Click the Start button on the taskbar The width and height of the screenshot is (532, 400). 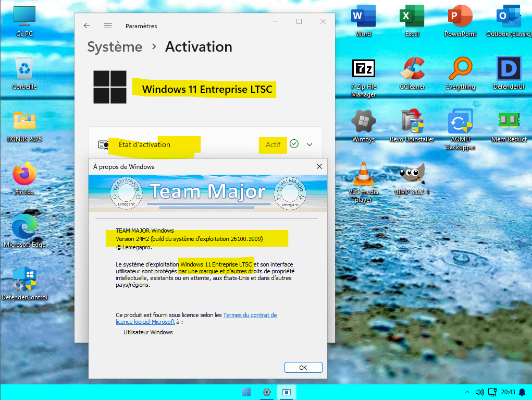(x=246, y=392)
